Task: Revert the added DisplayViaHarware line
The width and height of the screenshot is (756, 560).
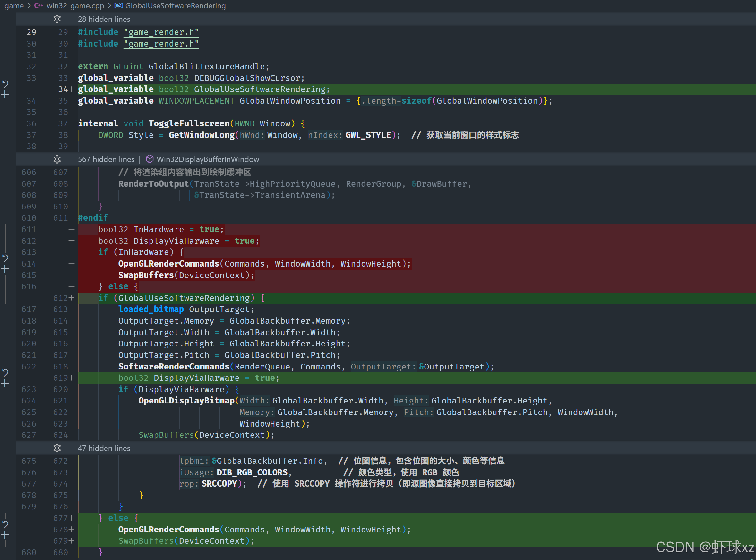Action: pyautogui.click(x=5, y=373)
